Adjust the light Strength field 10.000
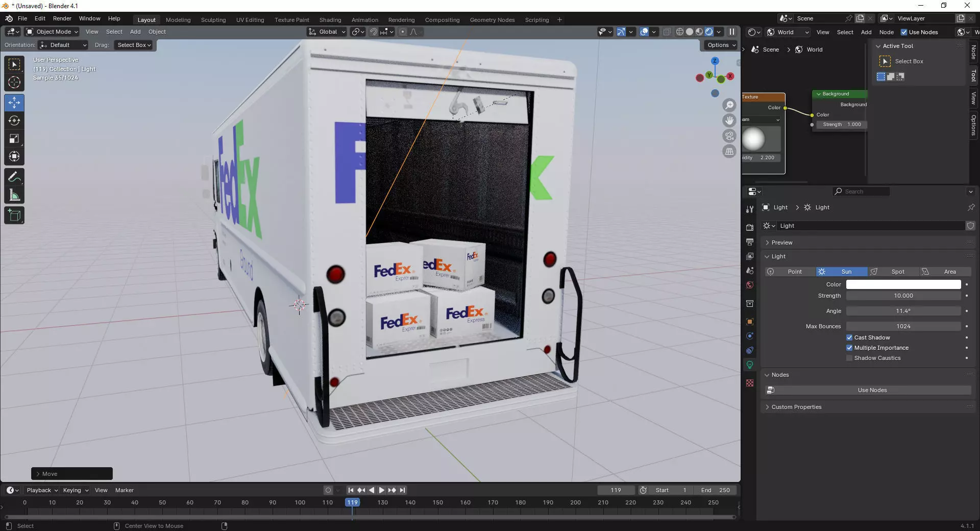980x531 pixels. tap(903, 296)
